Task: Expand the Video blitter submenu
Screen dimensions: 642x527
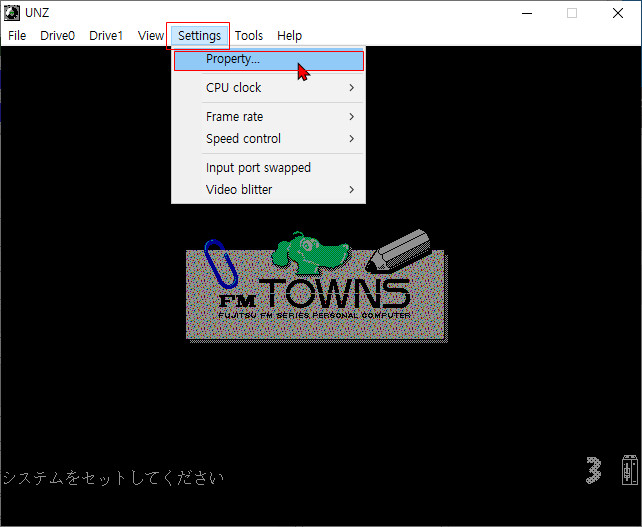Action: pos(269,190)
